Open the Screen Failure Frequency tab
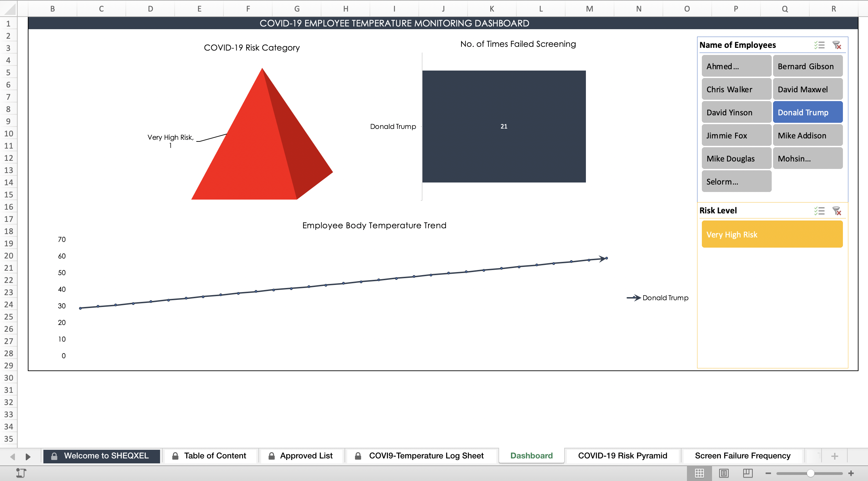Viewport: 868px width, 481px height. (x=743, y=456)
